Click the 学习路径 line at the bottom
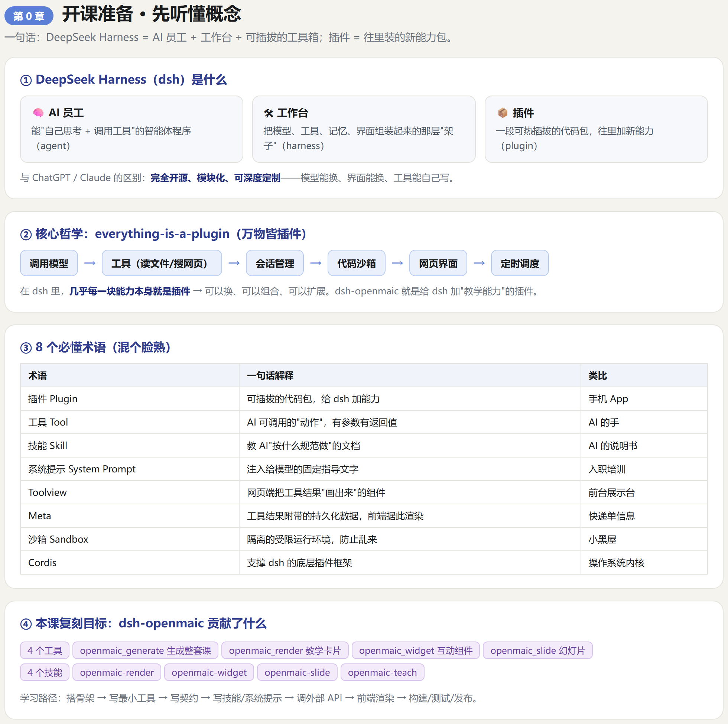This screenshot has height=724, width=728. [x=250, y=698]
